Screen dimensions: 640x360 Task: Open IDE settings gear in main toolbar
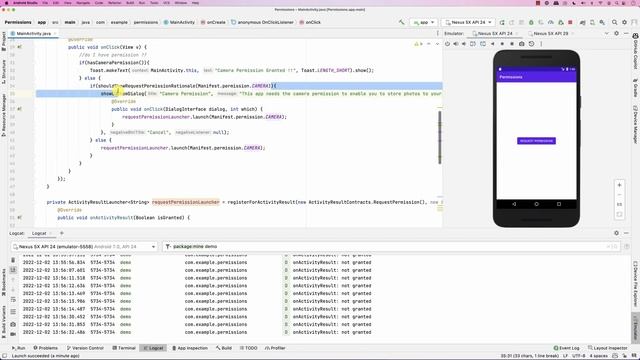pyautogui.click(x=624, y=22)
